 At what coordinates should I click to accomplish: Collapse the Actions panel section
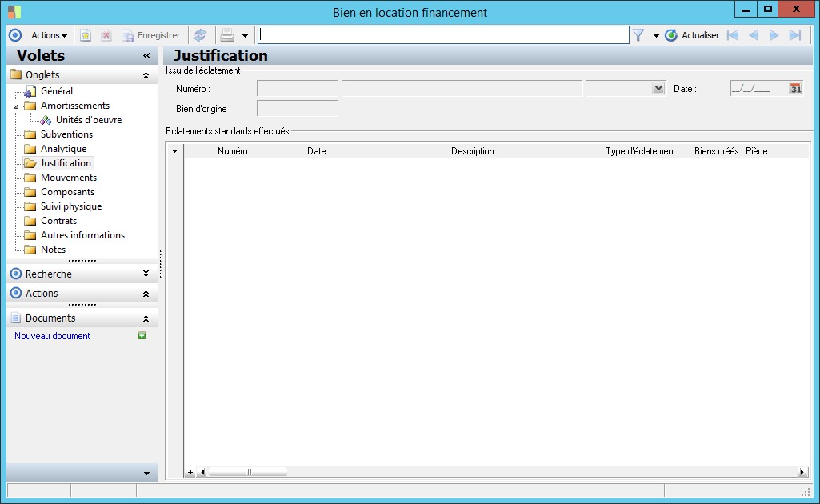146,294
